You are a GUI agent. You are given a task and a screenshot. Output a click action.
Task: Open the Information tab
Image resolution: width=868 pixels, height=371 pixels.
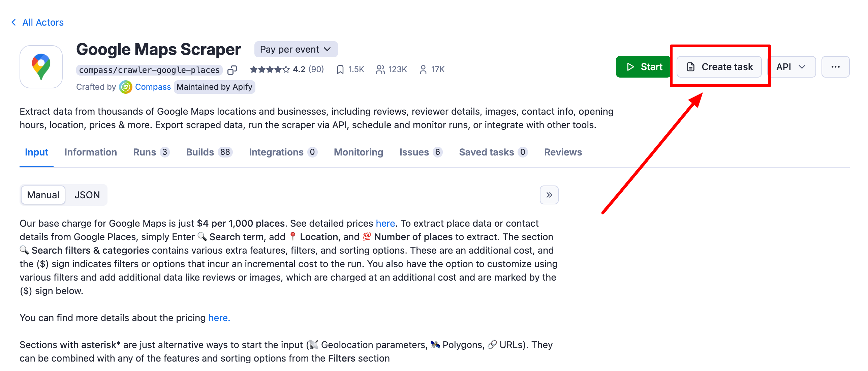tap(91, 152)
